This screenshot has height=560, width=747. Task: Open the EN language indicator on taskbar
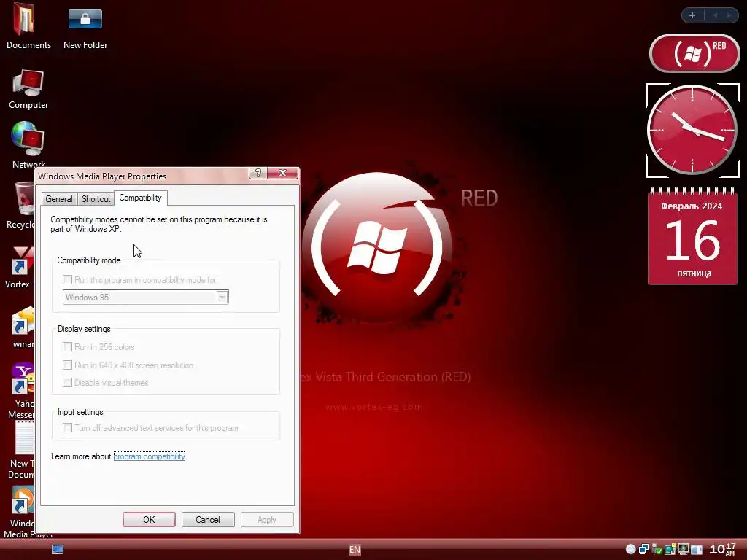tap(355, 550)
